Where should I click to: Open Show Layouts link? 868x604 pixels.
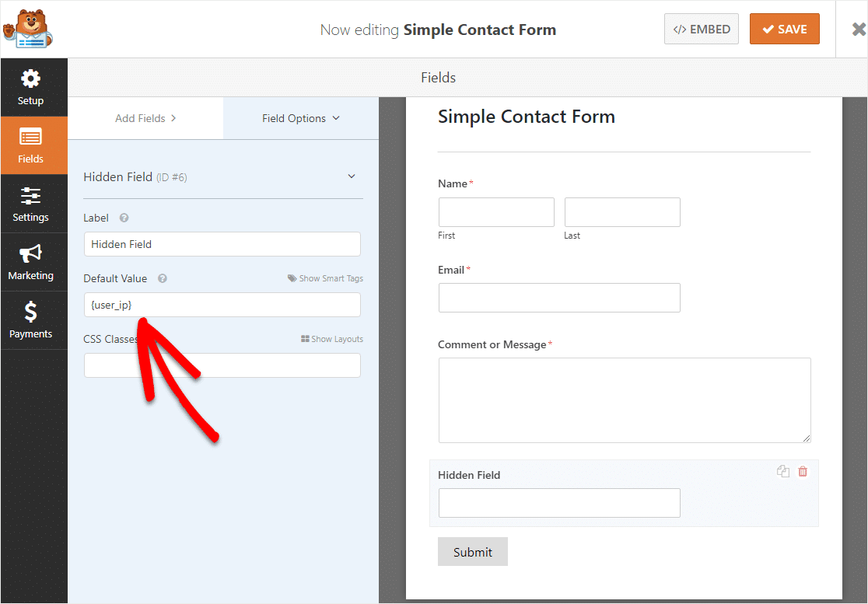[x=332, y=339]
